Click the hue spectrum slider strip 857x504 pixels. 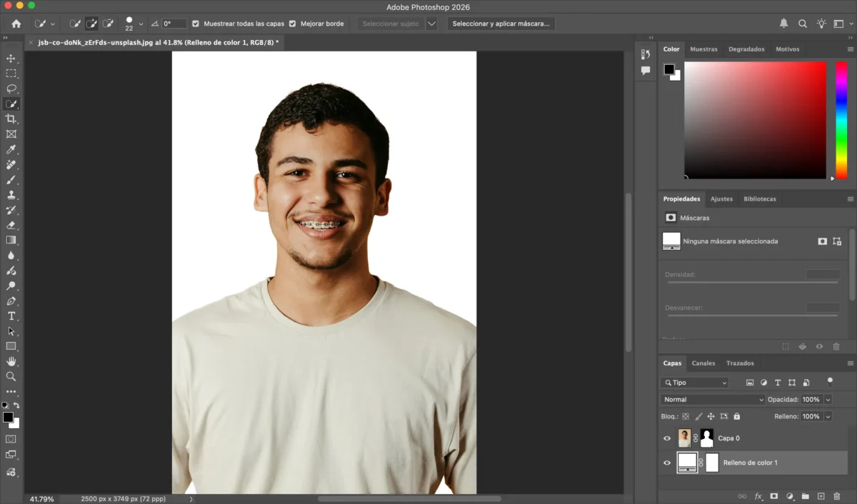[841, 120]
